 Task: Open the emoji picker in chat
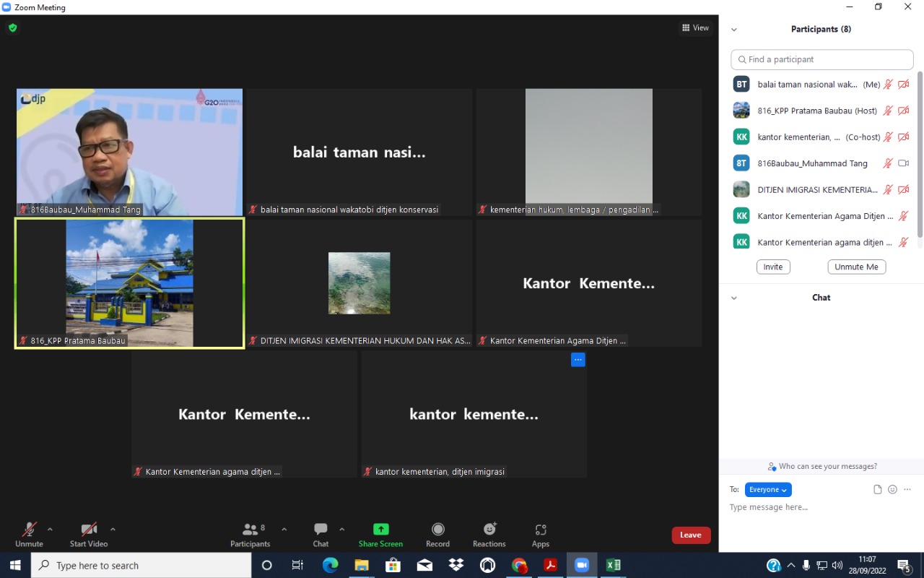pyautogui.click(x=892, y=489)
